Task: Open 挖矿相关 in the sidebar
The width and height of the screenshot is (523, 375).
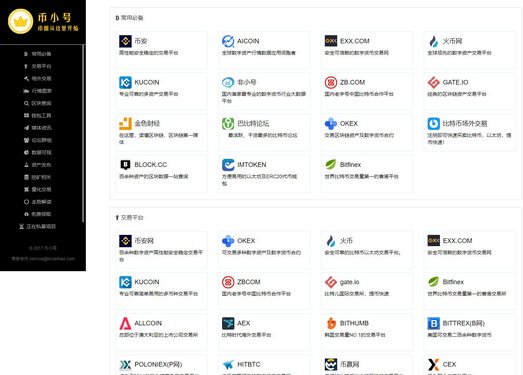Action: tap(37, 177)
